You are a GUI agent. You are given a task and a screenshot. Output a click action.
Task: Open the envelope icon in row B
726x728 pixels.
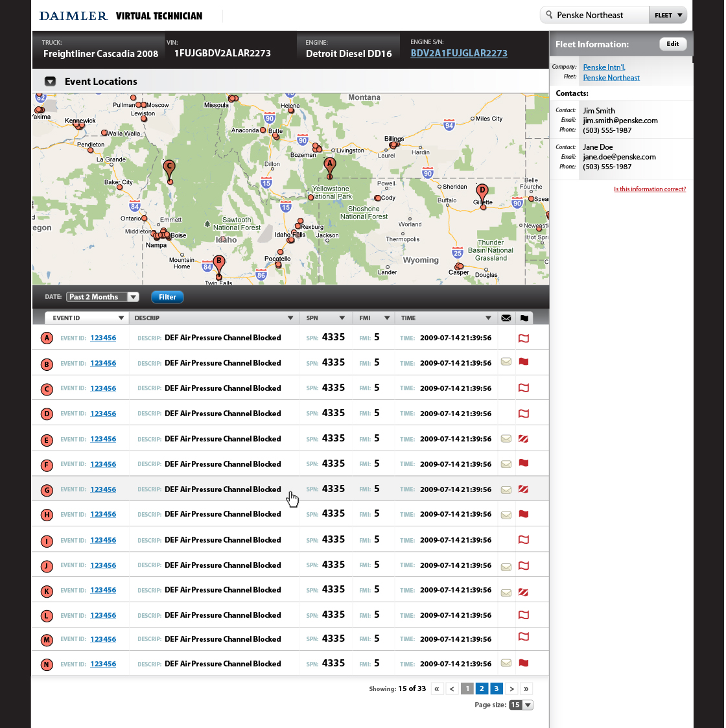tap(506, 362)
